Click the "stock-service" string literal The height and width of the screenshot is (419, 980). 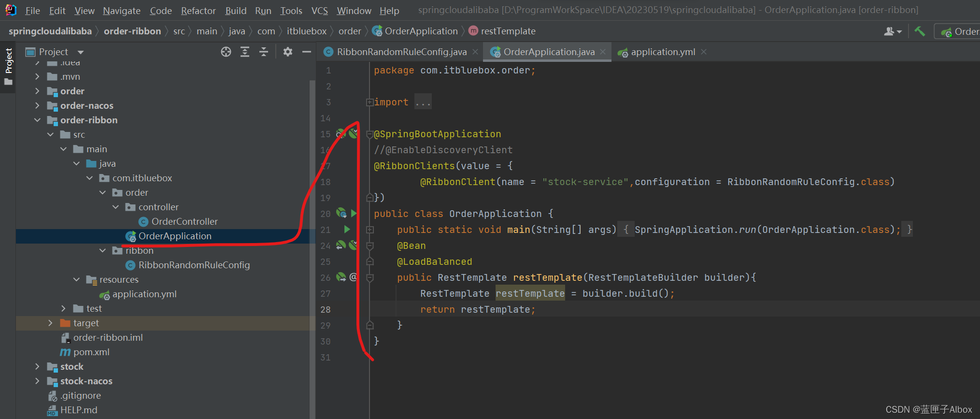pos(585,182)
